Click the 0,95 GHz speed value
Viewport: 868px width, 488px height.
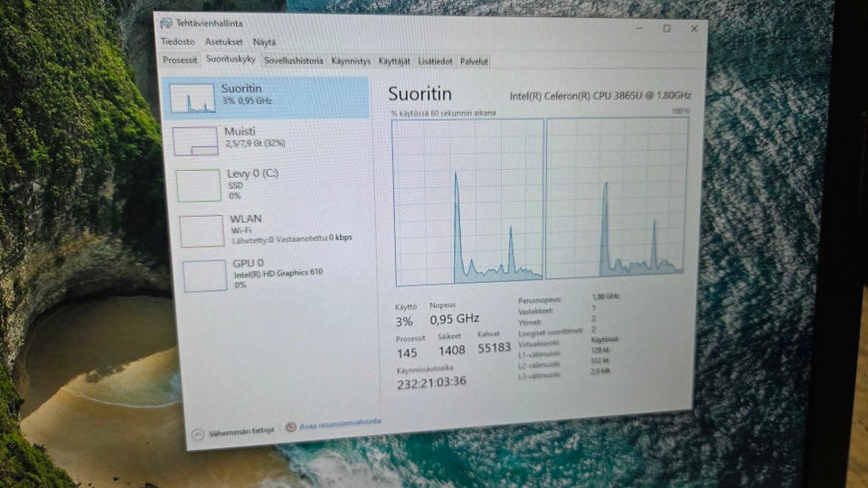(x=454, y=319)
